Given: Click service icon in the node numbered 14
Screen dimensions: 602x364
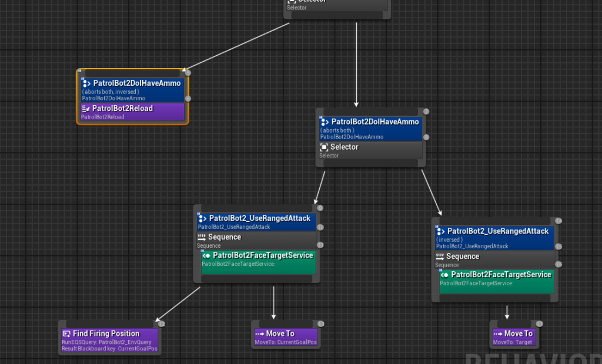Looking at the screenshot, I should tap(444, 275).
